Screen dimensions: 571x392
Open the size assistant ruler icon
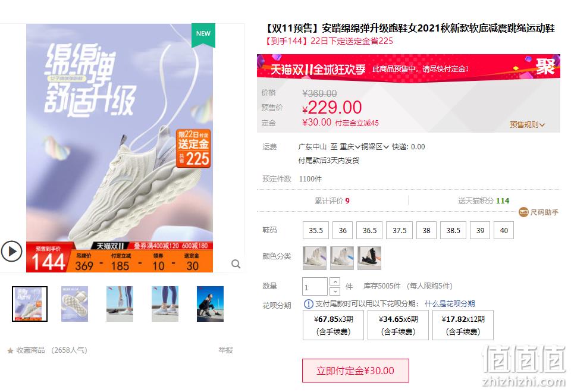[523, 212]
